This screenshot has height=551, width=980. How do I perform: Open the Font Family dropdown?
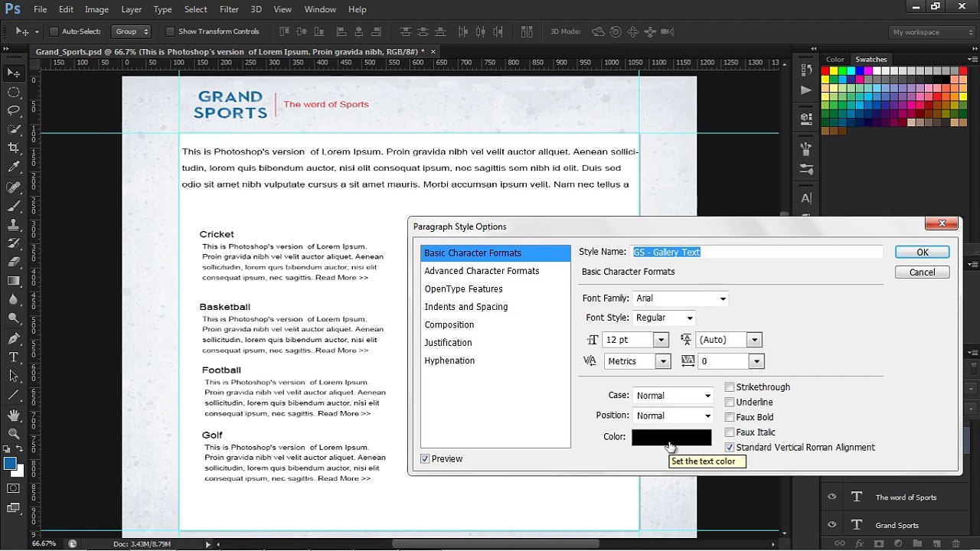(x=680, y=298)
